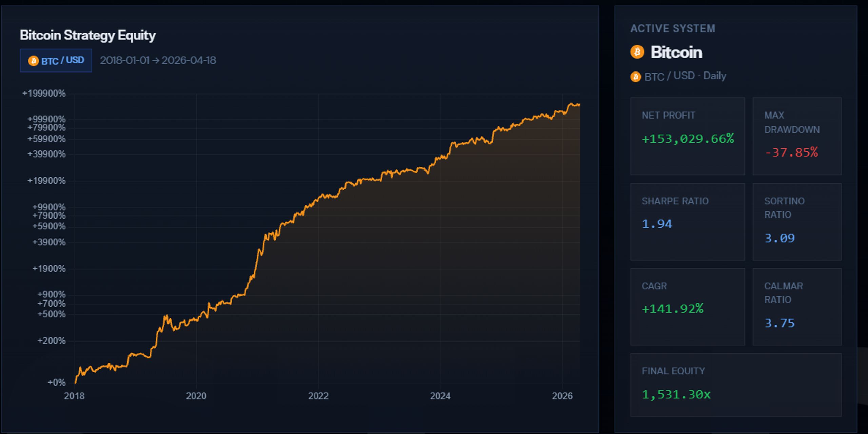
Task: Click the CAGR value +141.92%
Action: click(673, 309)
